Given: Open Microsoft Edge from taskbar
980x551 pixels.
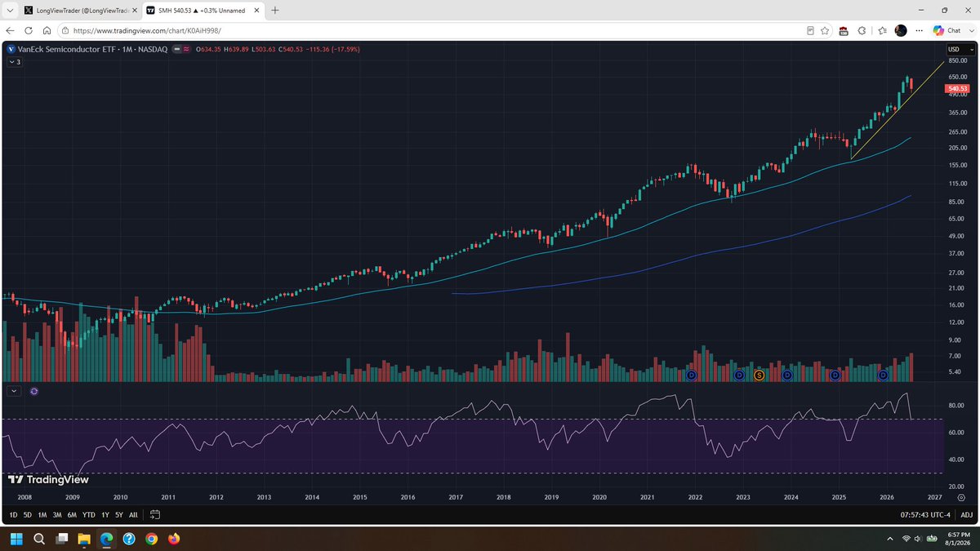Looking at the screenshot, I should click(x=106, y=539).
